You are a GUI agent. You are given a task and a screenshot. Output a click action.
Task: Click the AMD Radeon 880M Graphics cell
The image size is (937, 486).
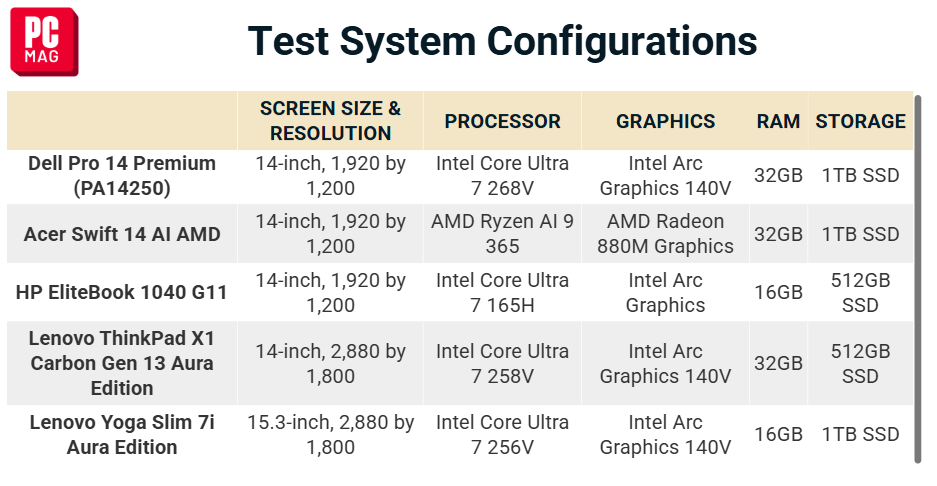(x=665, y=234)
